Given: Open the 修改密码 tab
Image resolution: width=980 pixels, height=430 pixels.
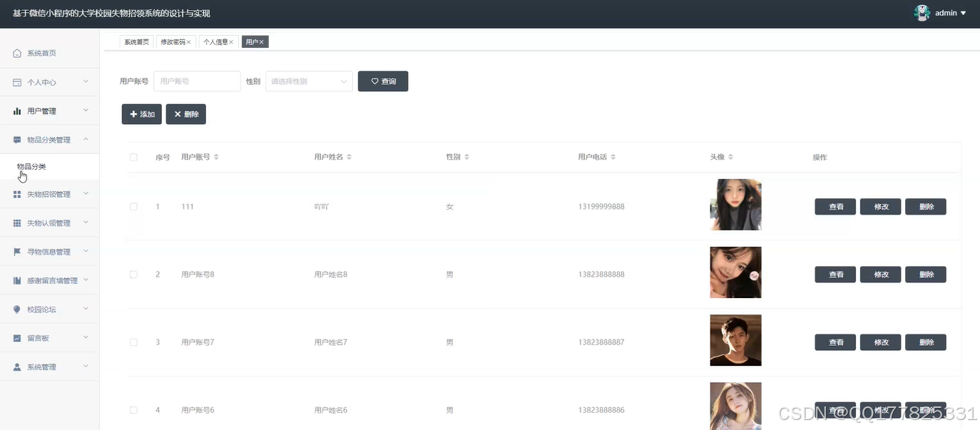Looking at the screenshot, I should click(x=175, y=41).
